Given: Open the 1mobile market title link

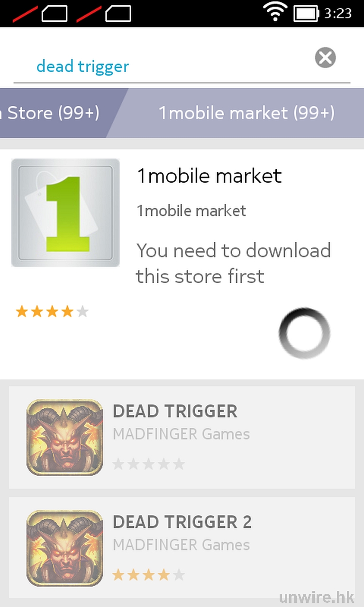Looking at the screenshot, I should (x=209, y=176).
